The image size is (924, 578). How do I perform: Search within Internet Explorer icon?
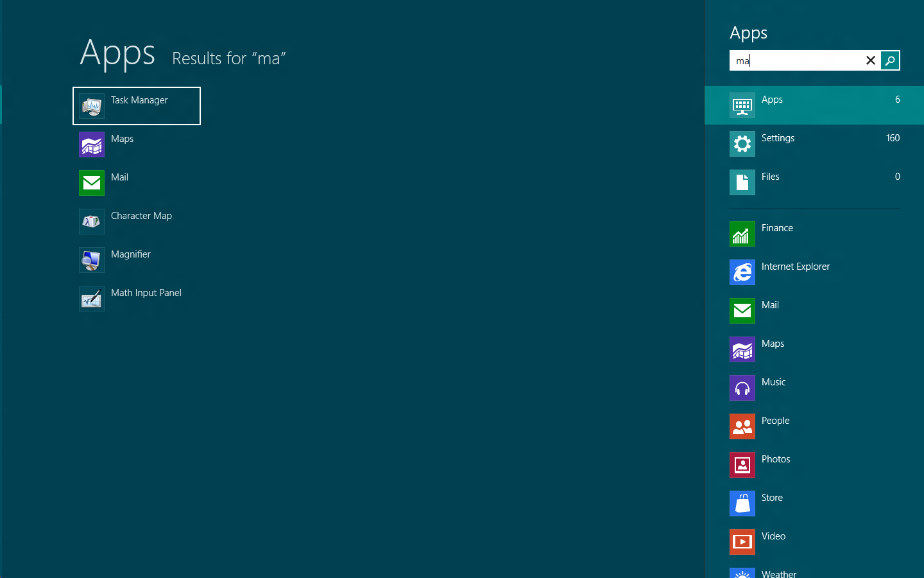click(x=742, y=272)
